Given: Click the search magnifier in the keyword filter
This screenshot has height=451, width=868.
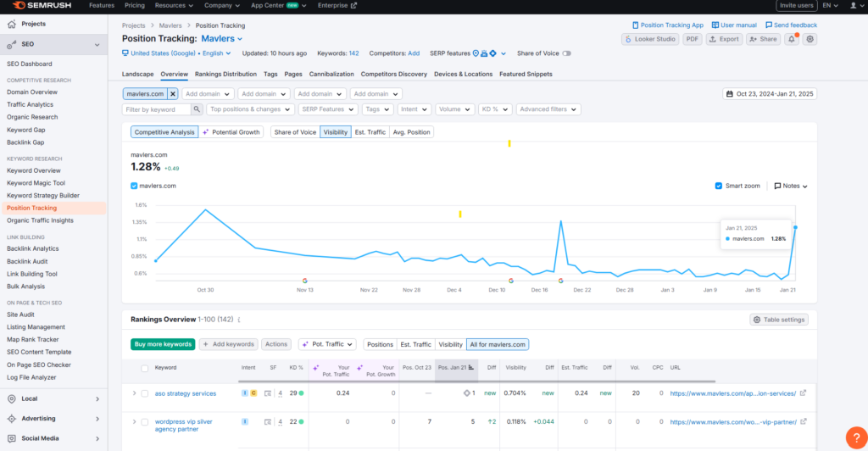Looking at the screenshot, I should [197, 109].
